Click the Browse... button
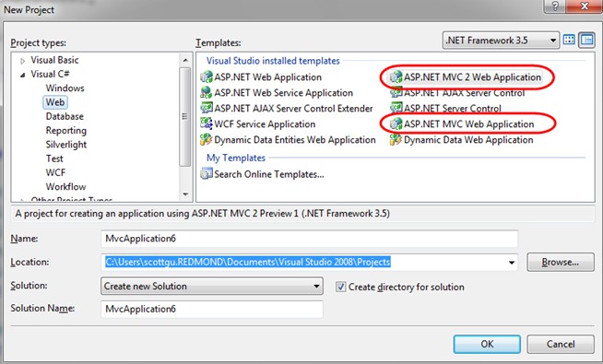This screenshot has height=364, width=603. pyautogui.click(x=561, y=262)
